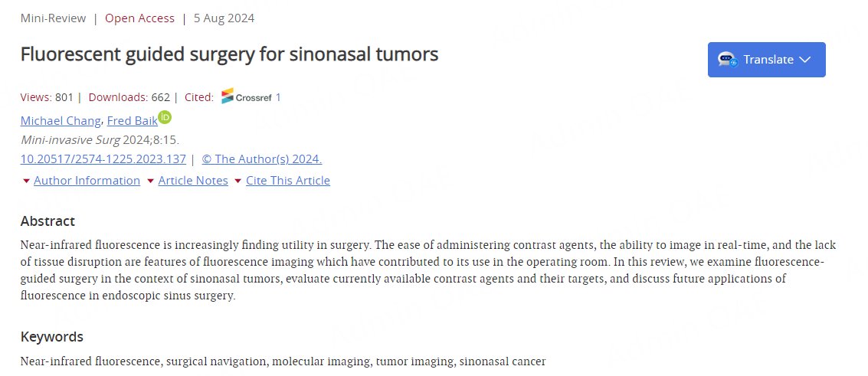Click the Crossref cited count number
Screen dimensions: 868x376
pos(278,97)
